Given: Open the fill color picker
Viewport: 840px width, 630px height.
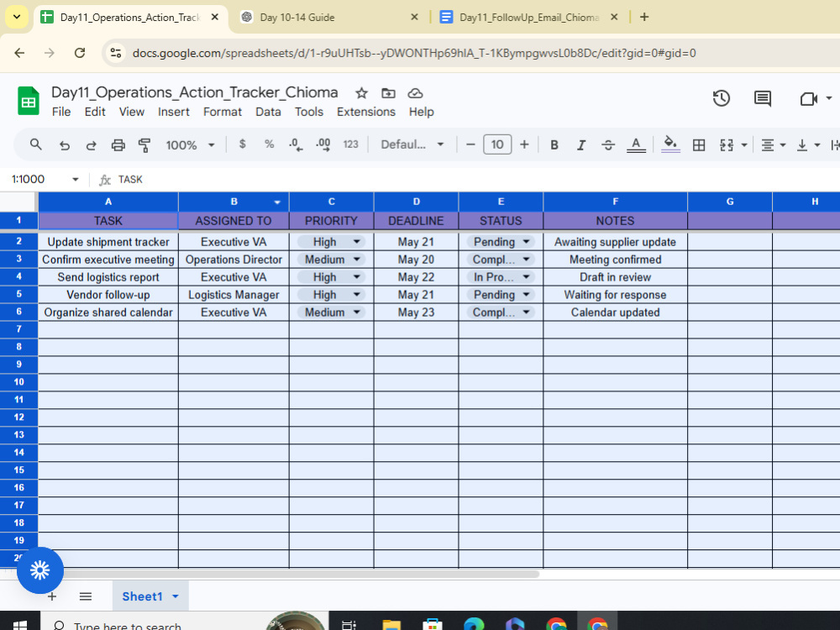Looking at the screenshot, I should 670,144.
